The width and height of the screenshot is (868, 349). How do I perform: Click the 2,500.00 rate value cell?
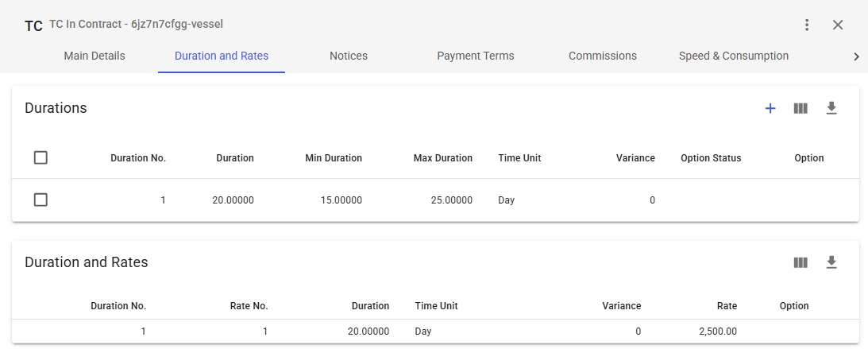tap(717, 332)
